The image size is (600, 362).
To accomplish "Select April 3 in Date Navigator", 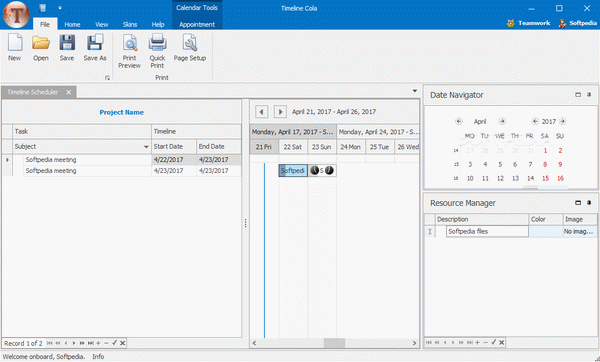I will pos(470,165).
